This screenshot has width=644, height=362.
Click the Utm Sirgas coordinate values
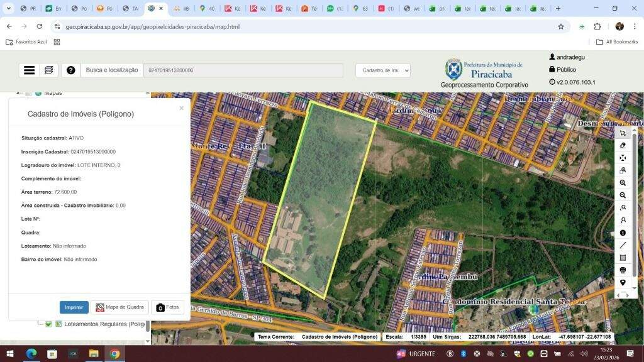click(x=497, y=337)
